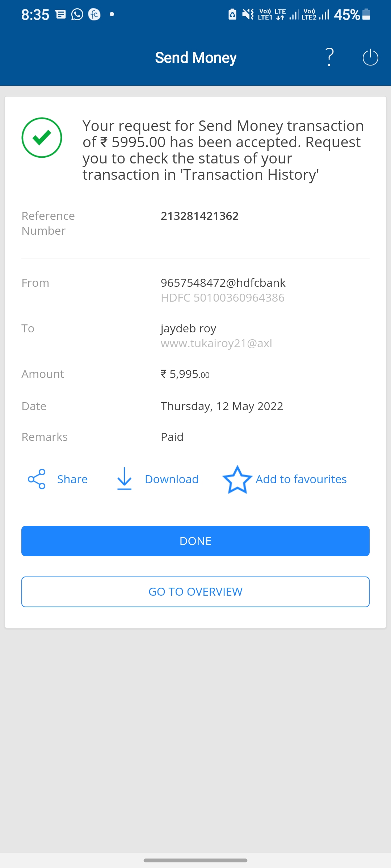Tap the favourites star icon
The width and height of the screenshot is (391, 868).
pos(237,480)
